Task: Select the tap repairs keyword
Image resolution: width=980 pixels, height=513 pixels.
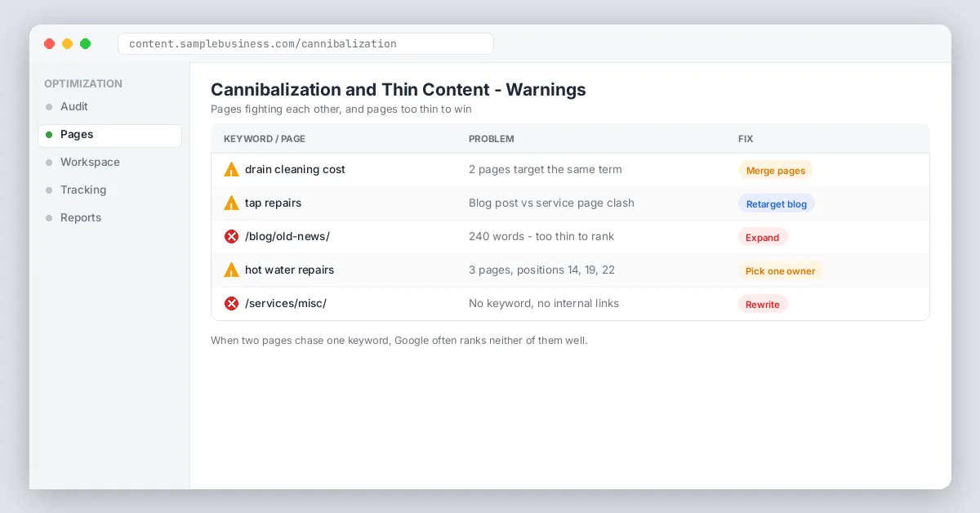Action: pyautogui.click(x=273, y=203)
